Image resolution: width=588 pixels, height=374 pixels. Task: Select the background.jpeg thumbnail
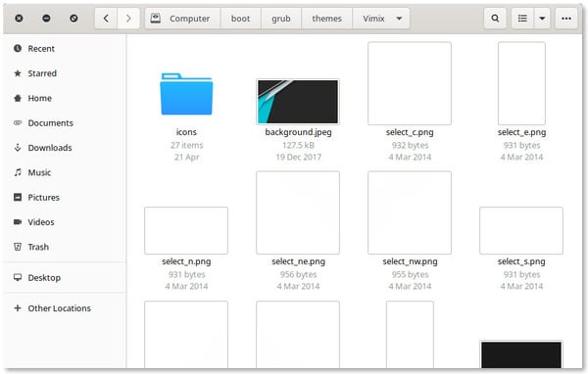pyautogui.click(x=298, y=102)
